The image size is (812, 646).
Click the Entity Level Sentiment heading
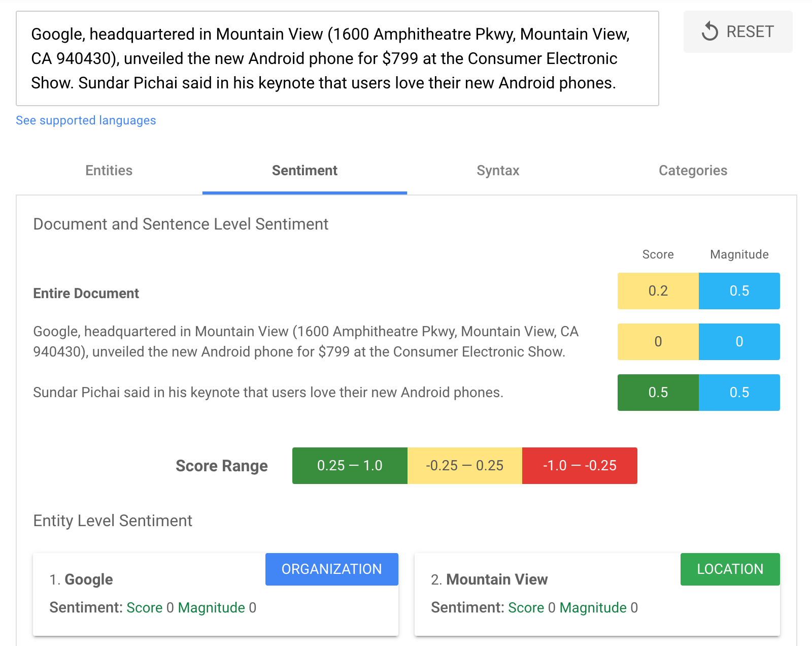[113, 521]
